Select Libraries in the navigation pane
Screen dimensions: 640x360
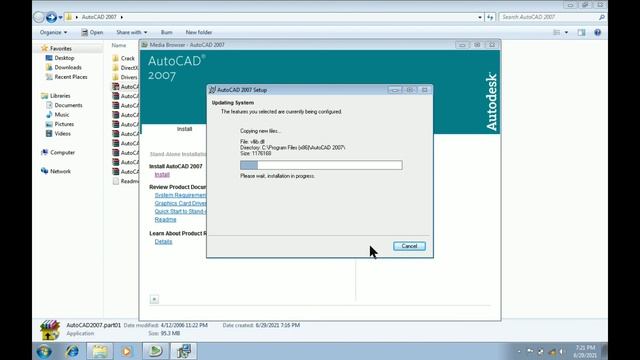[x=60, y=96]
